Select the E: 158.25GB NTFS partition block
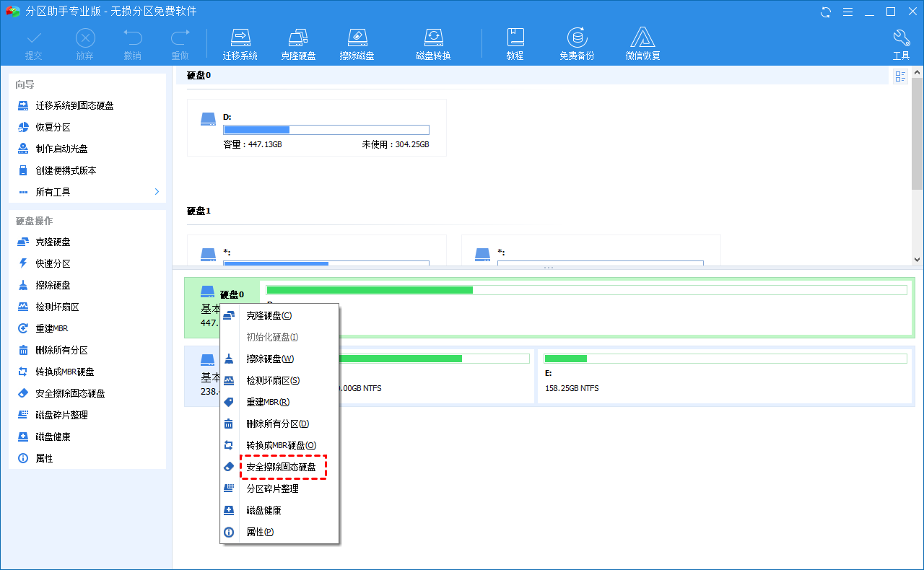The image size is (924, 570). [725, 378]
